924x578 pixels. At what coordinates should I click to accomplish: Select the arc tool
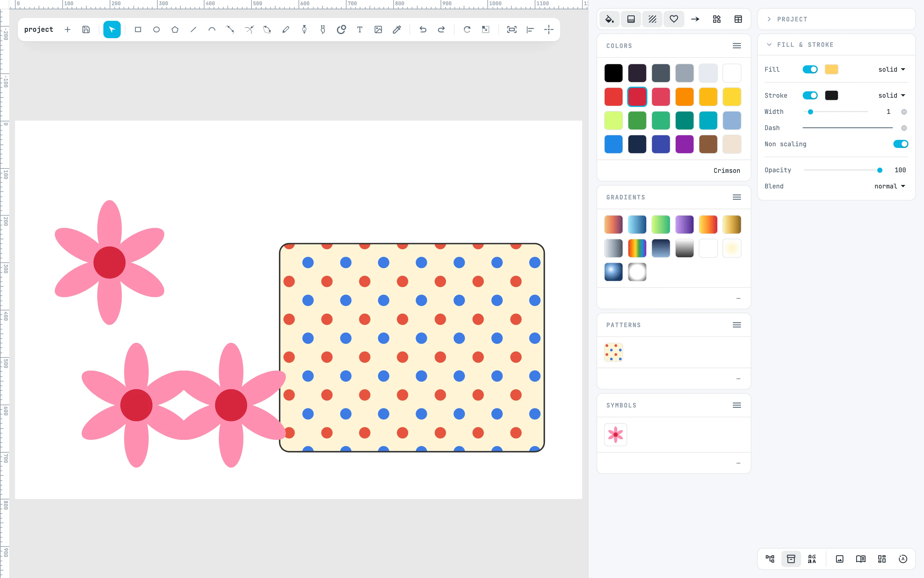(212, 29)
